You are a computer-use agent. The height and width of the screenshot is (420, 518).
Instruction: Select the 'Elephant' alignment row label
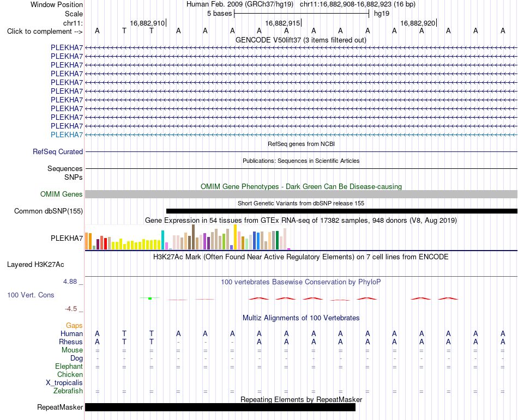pos(69,366)
